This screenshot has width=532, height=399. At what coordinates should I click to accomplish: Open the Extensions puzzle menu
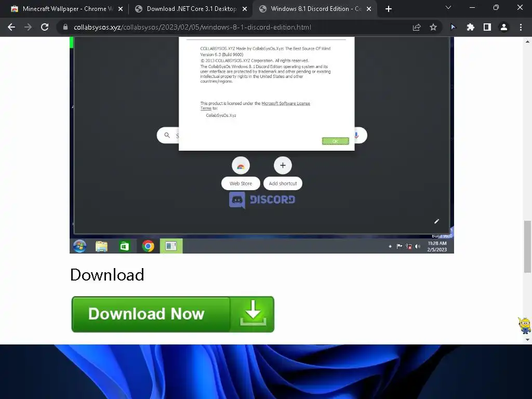click(x=471, y=27)
